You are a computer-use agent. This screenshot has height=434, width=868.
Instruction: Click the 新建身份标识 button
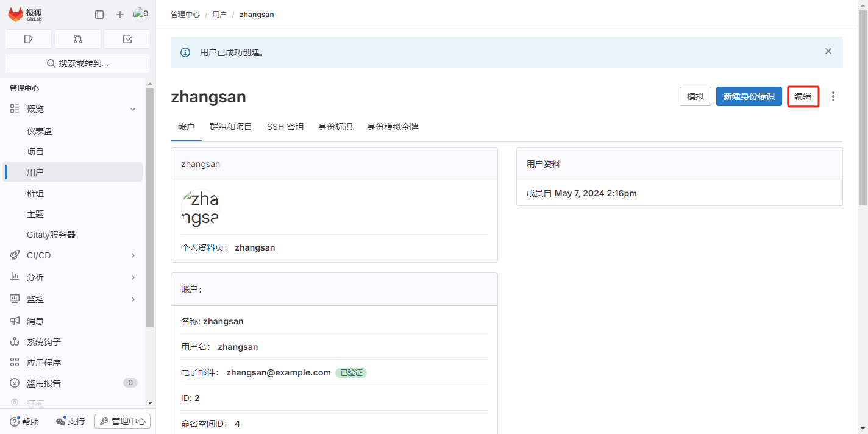tap(749, 96)
